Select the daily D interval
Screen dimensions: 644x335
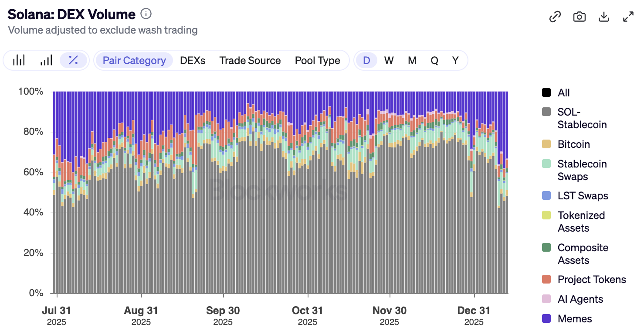366,61
